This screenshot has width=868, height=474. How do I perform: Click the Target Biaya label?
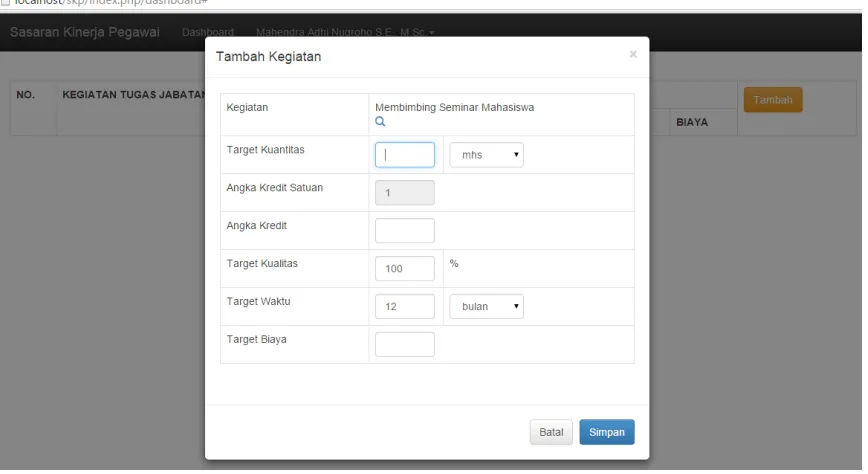[256, 339]
